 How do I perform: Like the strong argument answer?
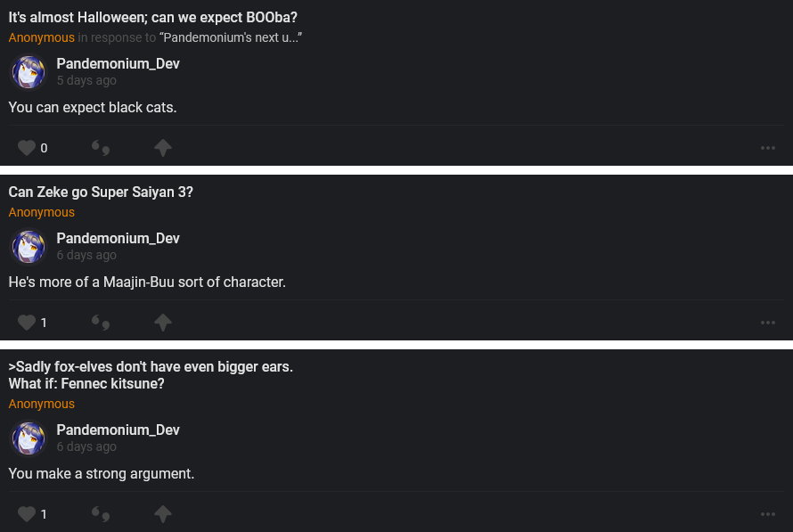27,514
